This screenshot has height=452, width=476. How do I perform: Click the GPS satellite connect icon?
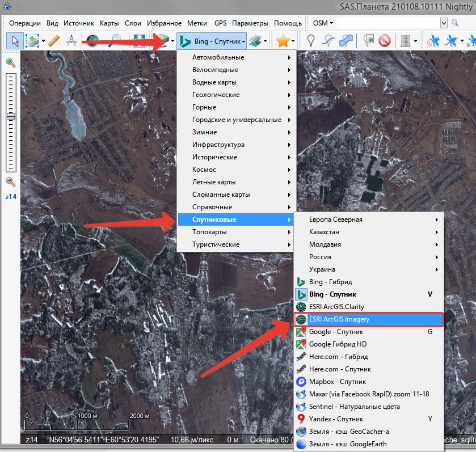click(x=433, y=41)
